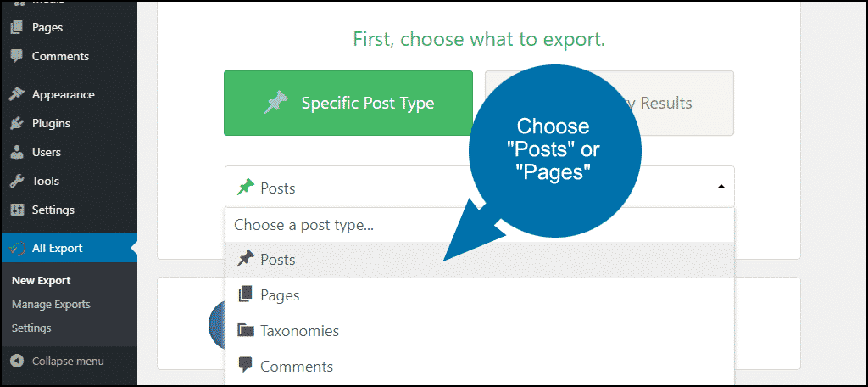Viewport: 868px width, 387px height.
Task: Click the Plugins plug icon
Action: tap(17, 123)
